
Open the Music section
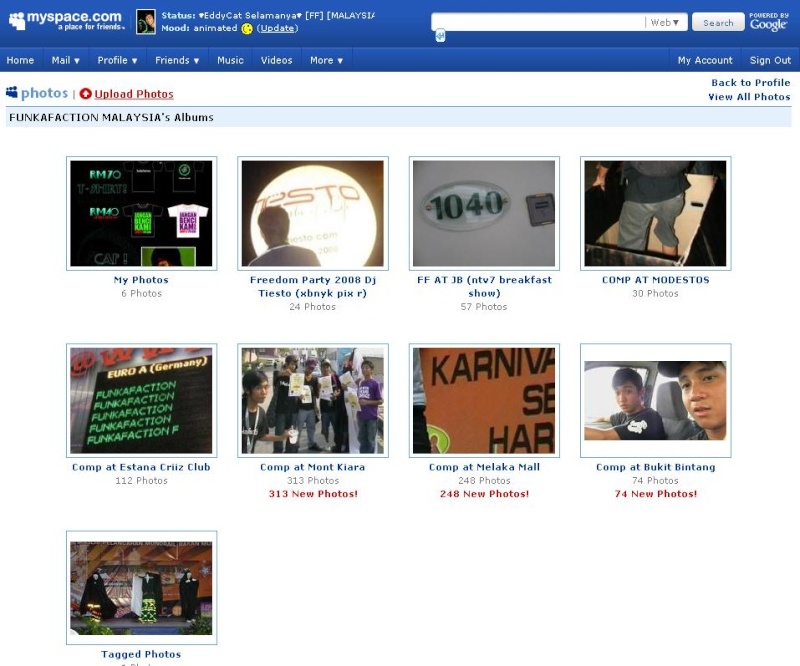click(x=231, y=60)
